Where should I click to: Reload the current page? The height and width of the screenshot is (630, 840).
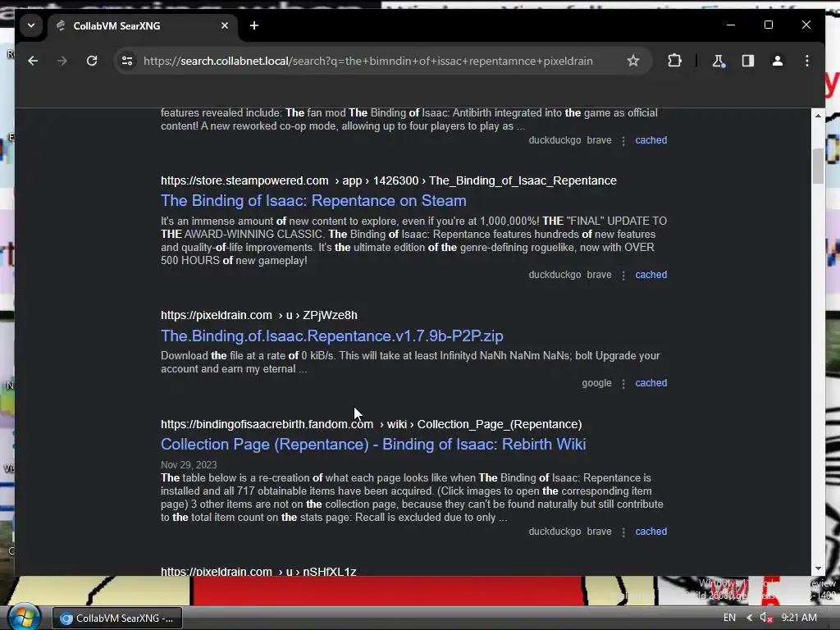click(92, 61)
